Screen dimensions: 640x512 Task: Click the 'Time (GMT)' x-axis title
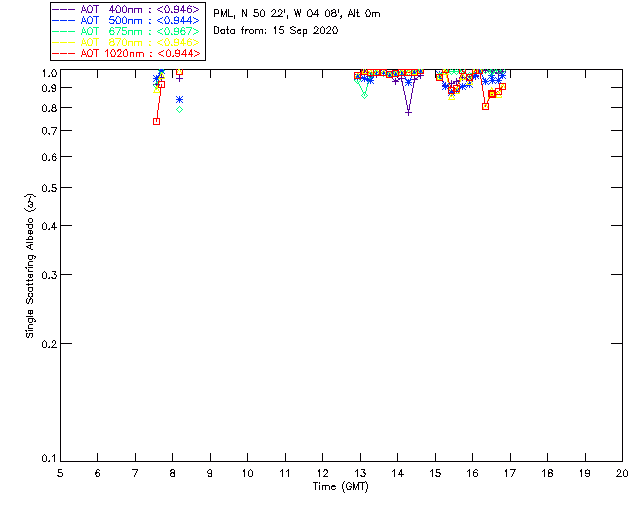(x=340, y=487)
